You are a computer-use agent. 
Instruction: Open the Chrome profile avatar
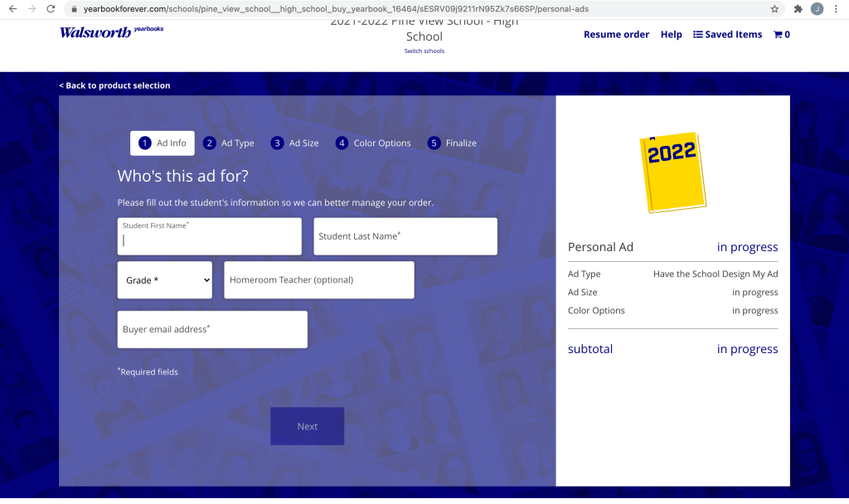817,9
